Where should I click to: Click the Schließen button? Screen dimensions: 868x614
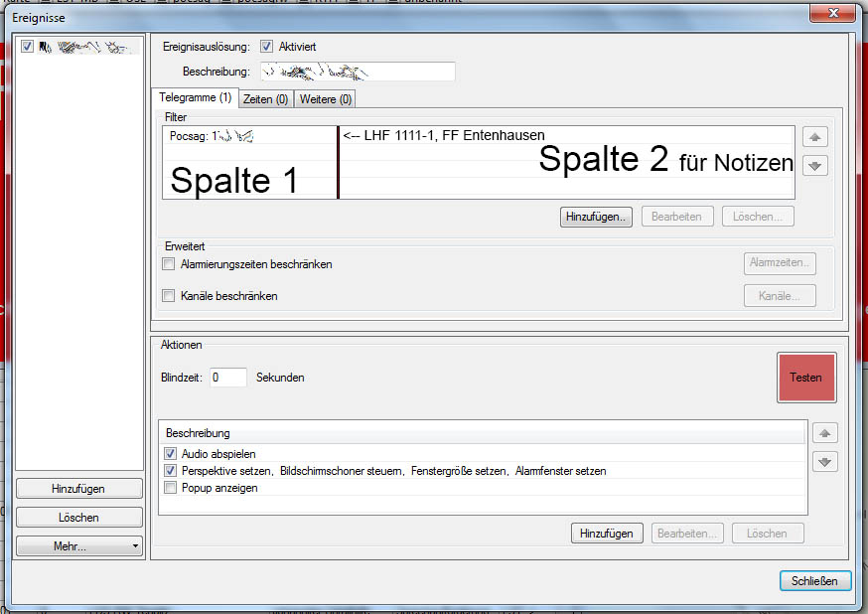(x=814, y=581)
